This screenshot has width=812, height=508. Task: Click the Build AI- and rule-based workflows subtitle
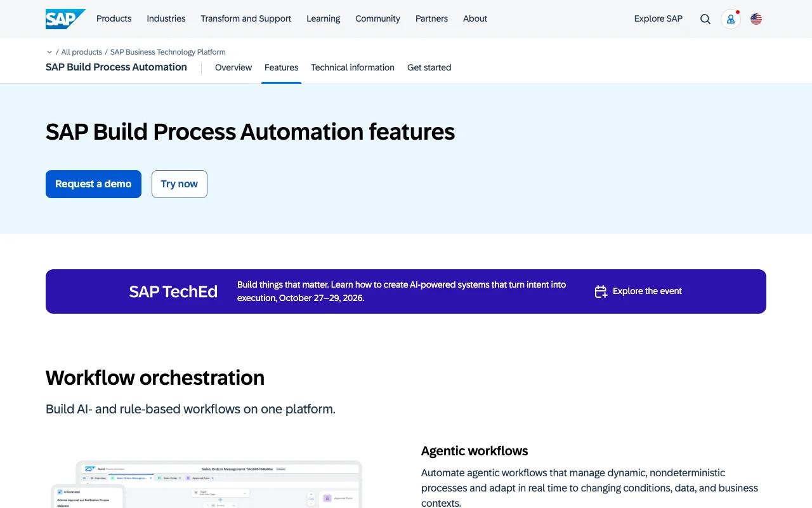[x=190, y=409]
